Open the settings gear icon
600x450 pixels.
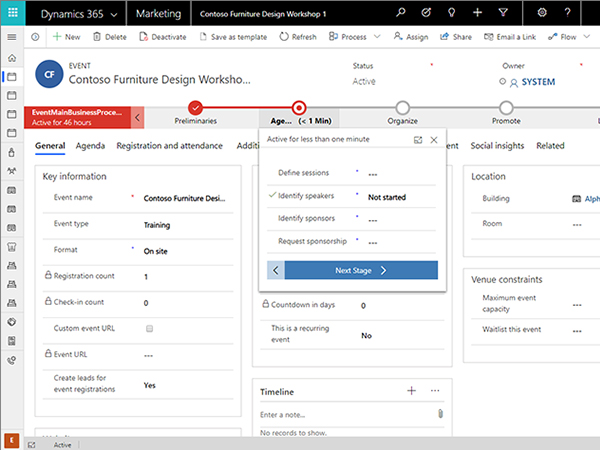click(542, 13)
